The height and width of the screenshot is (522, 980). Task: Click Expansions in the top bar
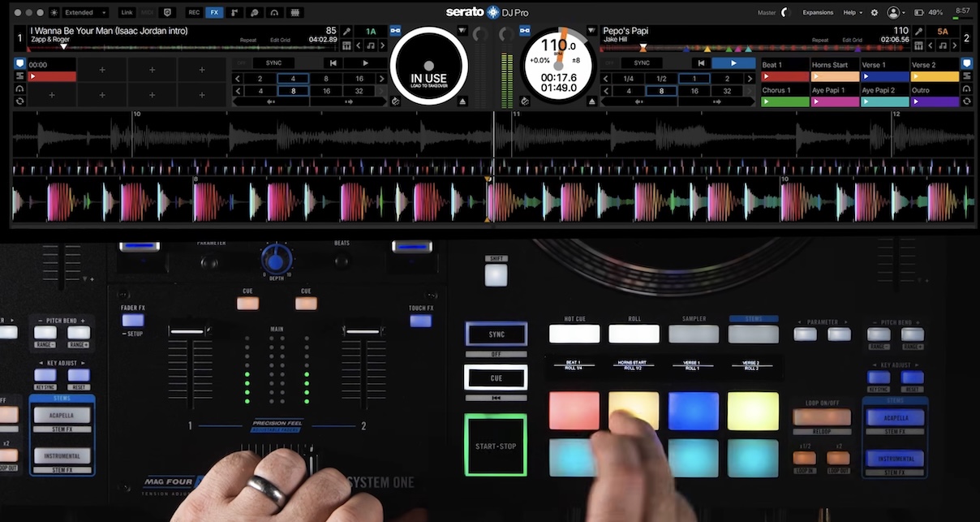[x=818, y=12]
